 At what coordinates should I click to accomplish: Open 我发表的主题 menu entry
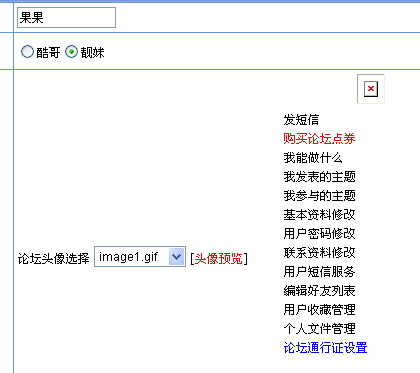click(319, 177)
